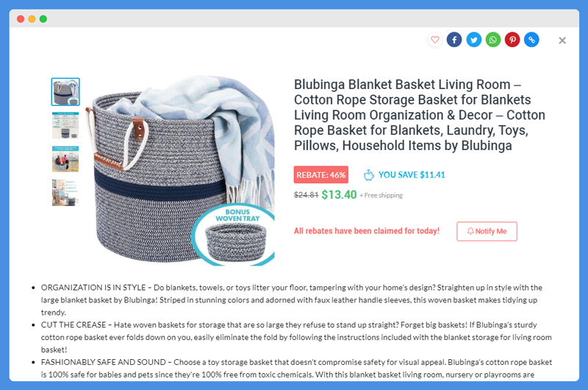588x390 pixels.
Task: Share product via WhatsApp
Action: [x=493, y=40]
